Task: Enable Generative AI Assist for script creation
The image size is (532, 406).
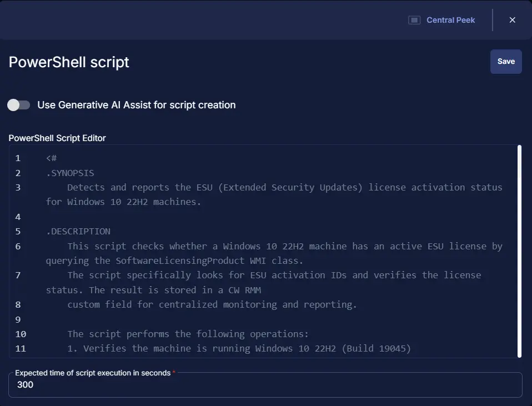Action: click(x=18, y=104)
